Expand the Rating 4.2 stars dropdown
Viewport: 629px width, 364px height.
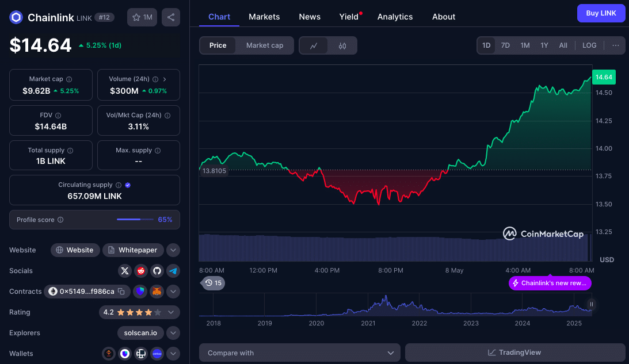point(171,312)
